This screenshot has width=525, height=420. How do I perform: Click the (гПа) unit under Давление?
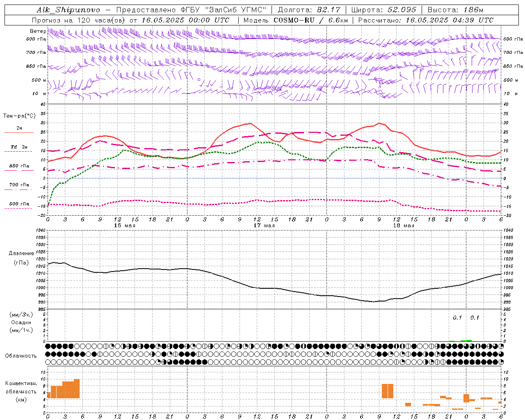point(21,262)
